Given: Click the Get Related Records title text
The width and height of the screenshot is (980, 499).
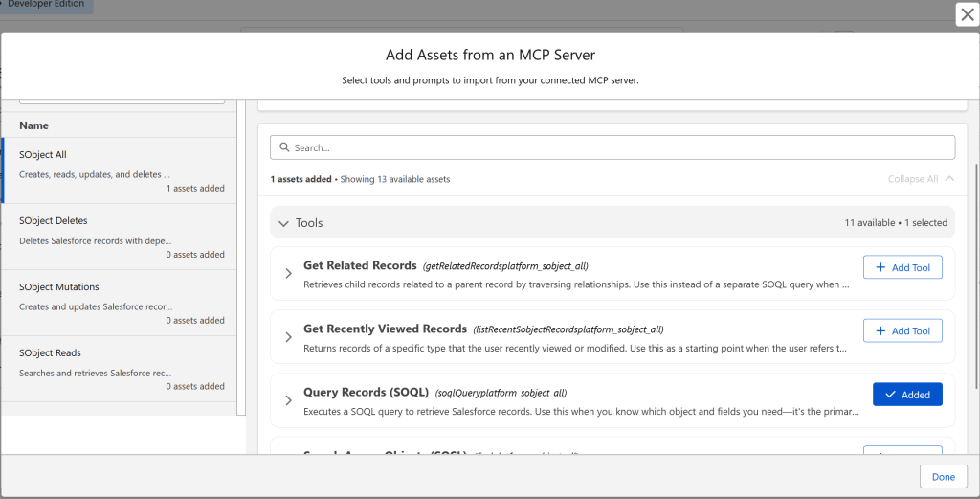Looking at the screenshot, I should coord(360,265).
